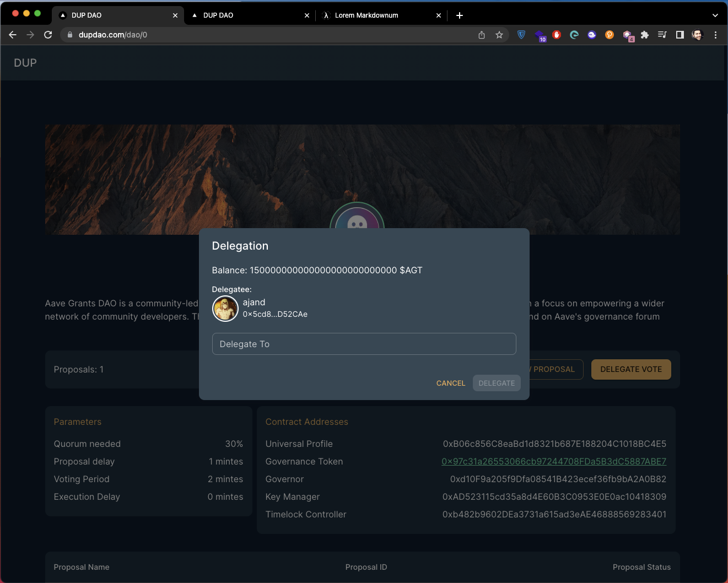Go back using the browser back arrow
728x583 pixels.
(x=13, y=35)
